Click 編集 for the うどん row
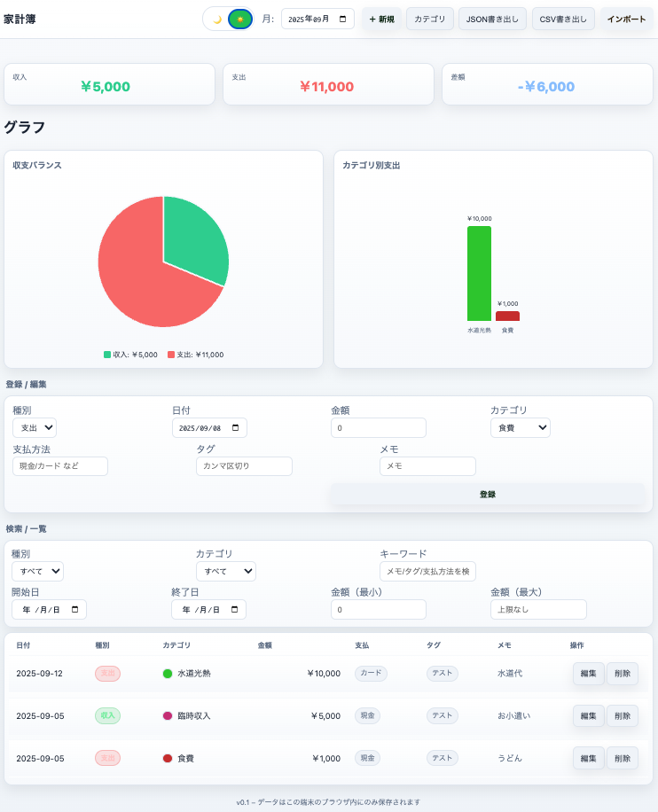Screen dimensions: 658x812 click(589, 758)
